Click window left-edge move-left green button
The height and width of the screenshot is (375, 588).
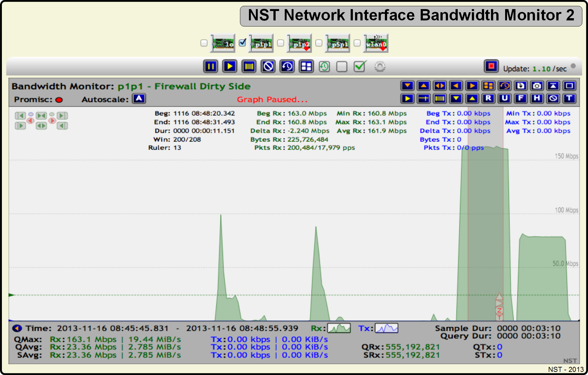coord(20,116)
